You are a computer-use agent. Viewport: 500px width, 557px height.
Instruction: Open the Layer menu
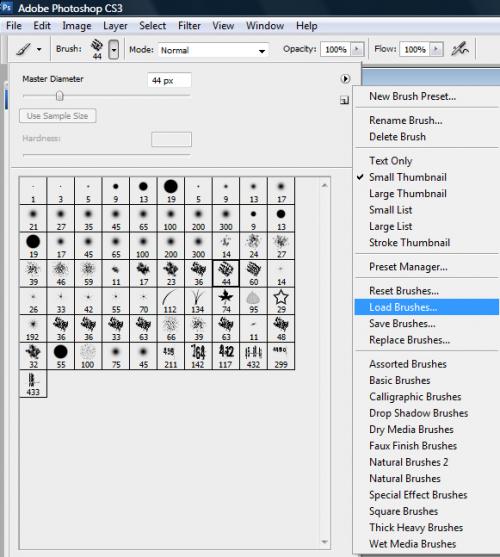pos(115,26)
